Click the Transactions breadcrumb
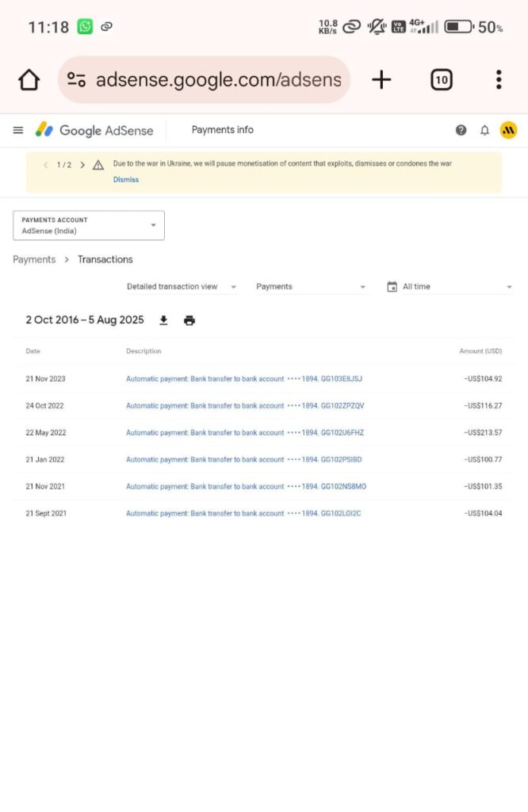Screen dimensions: 528x812 (105, 259)
